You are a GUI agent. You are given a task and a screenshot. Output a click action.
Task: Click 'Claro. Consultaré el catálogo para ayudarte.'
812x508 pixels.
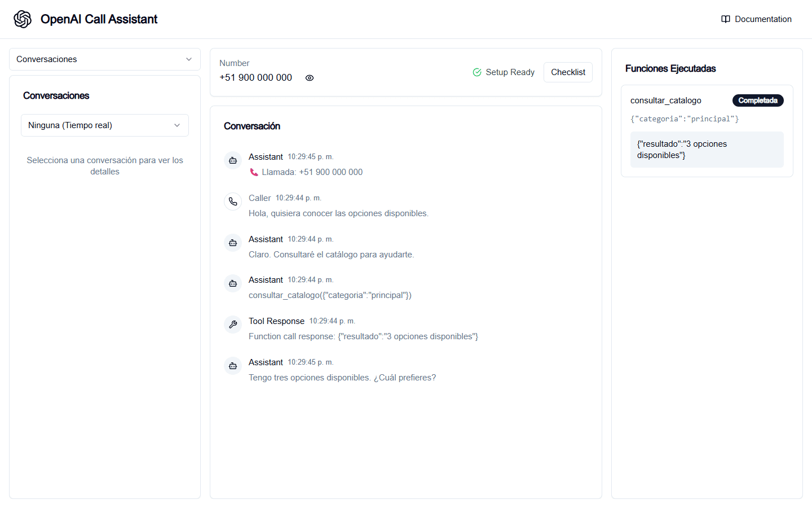pos(332,255)
